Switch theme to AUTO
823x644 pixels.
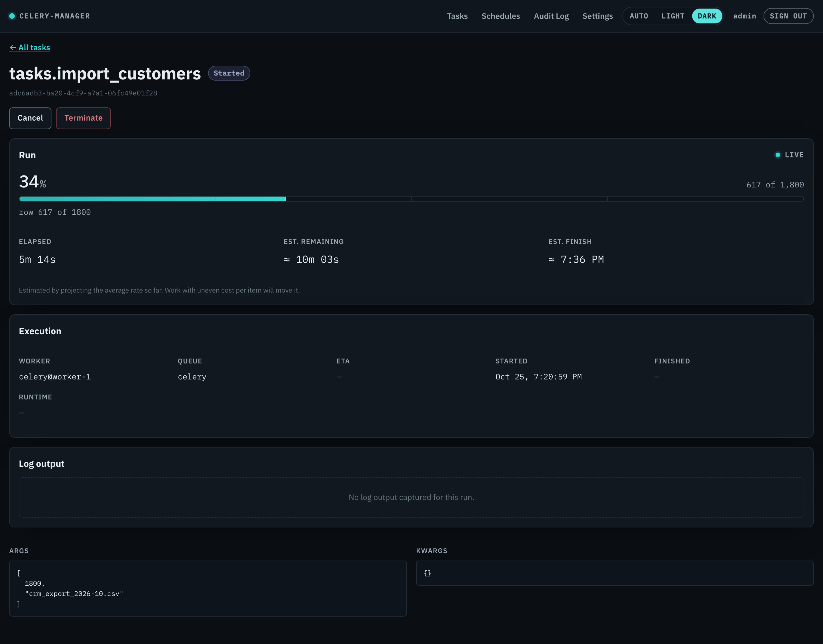click(639, 16)
